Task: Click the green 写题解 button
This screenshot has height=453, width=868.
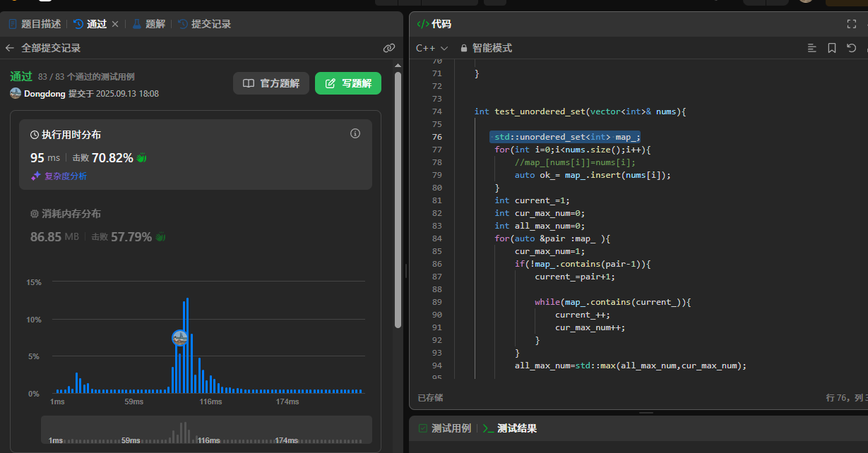Action: click(348, 83)
